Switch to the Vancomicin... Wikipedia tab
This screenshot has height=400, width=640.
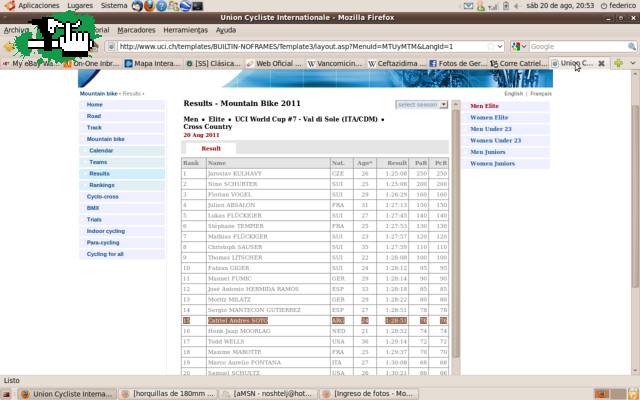click(335, 64)
